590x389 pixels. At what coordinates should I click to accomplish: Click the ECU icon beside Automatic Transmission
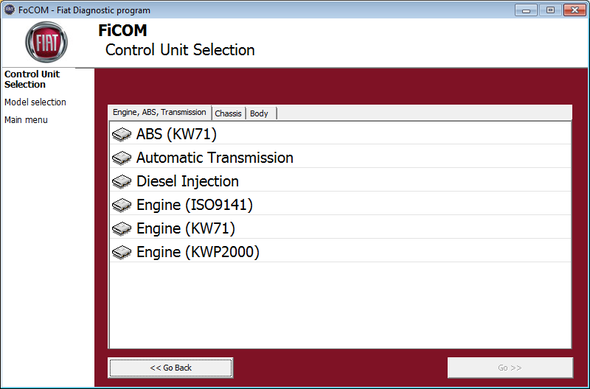(122, 158)
